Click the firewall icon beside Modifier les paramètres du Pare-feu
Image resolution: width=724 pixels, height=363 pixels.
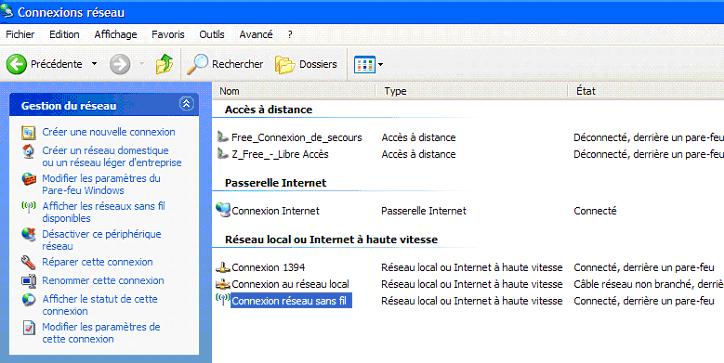[x=29, y=179]
